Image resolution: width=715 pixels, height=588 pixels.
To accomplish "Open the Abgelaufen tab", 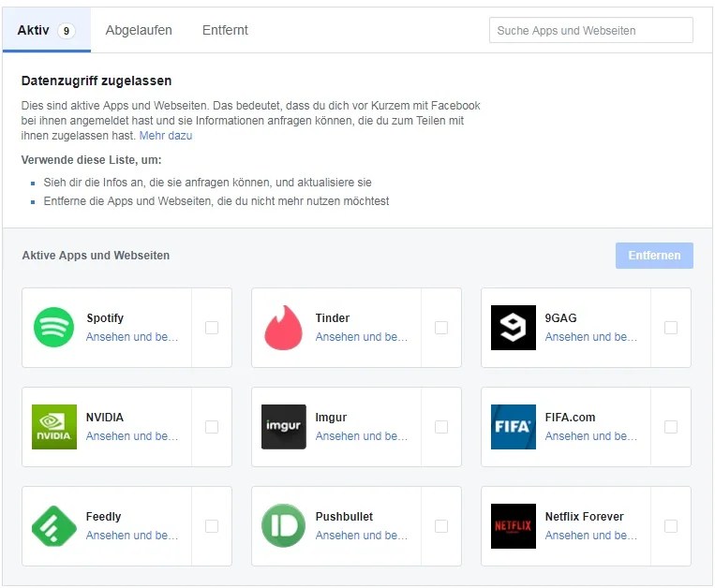I will (x=139, y=30).
